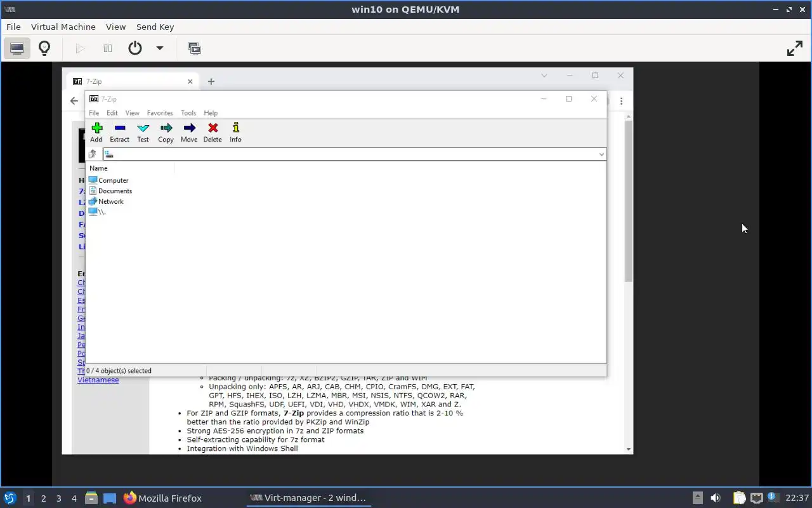The width and height of the screenshot is (812, 508).
Task: Pause the virtual machine
Action: click(x=108, y=48)
